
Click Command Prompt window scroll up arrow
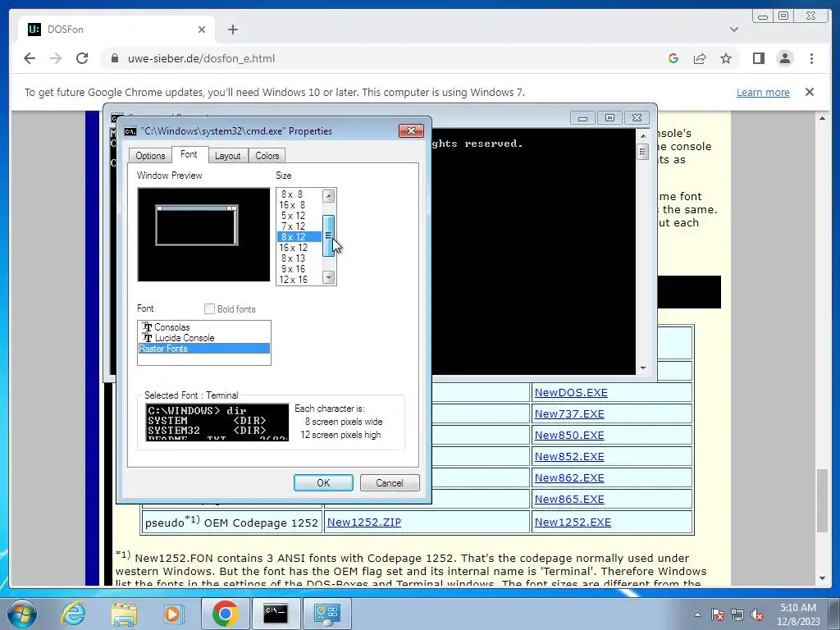click(643, 136)
